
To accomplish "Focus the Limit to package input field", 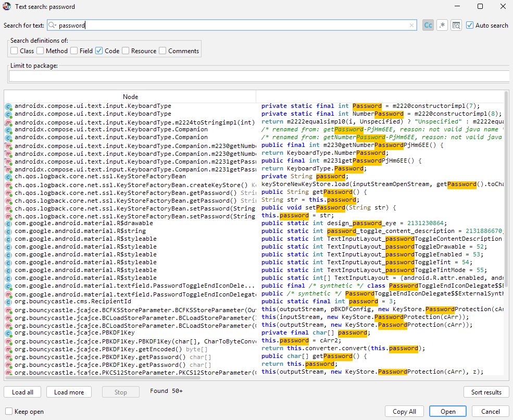I will coord(259,76).
